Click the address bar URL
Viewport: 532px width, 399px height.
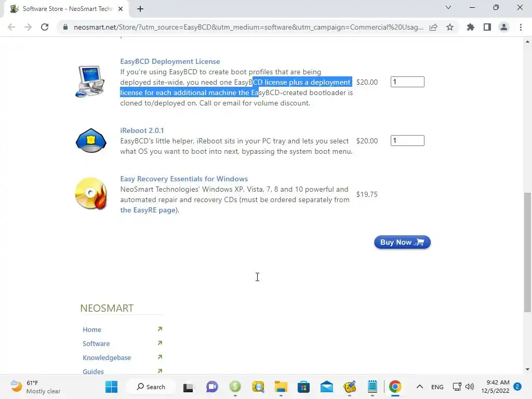click(x=248, y=27)
